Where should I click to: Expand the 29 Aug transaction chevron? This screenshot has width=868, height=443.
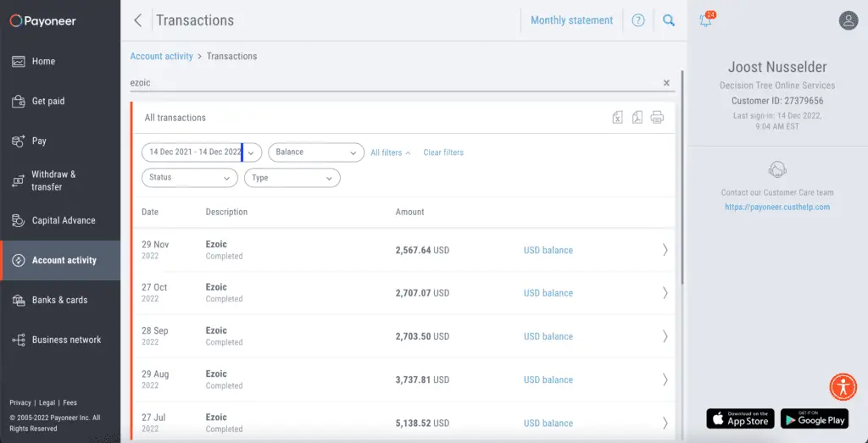pyautogui.click(x=665, y=380)
